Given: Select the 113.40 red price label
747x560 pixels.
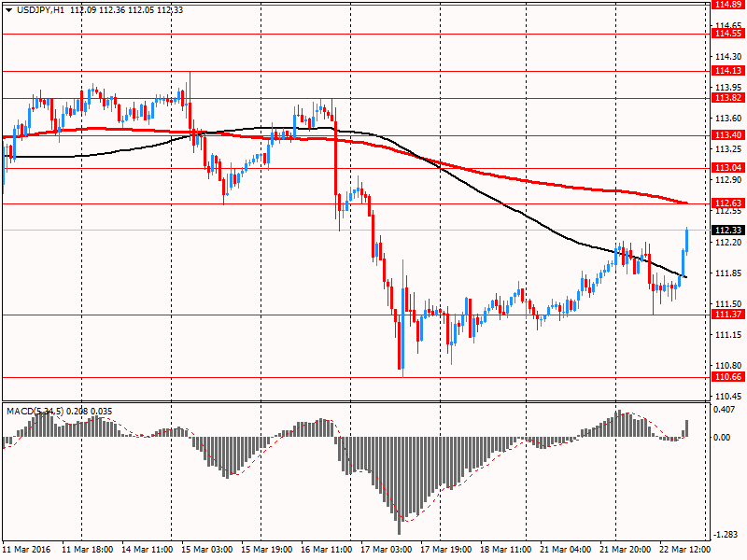Looking at the screenshot, I should coord(728,135).
